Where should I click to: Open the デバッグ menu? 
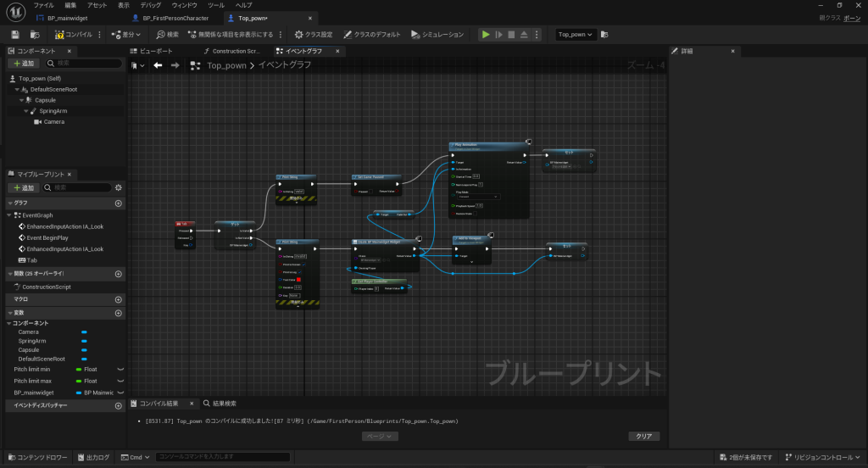(152, 5)
